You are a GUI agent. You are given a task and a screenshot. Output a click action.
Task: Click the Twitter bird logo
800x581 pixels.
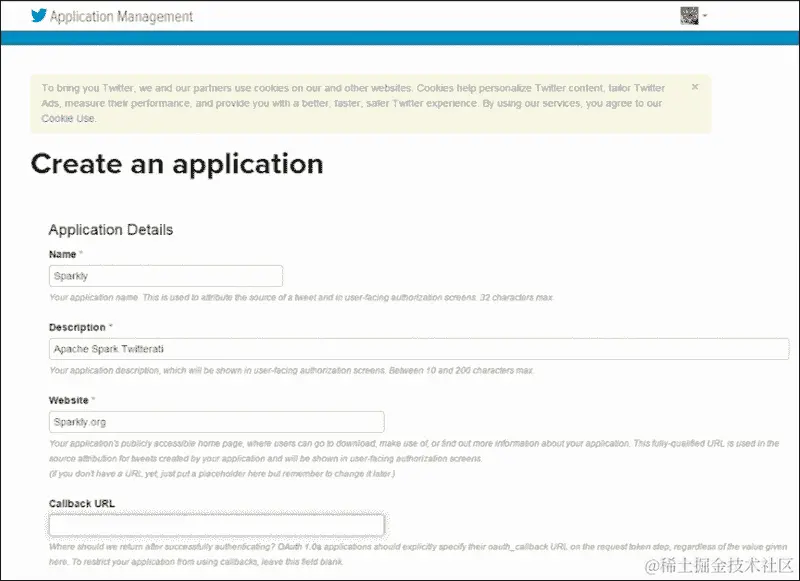coord(39,16)
